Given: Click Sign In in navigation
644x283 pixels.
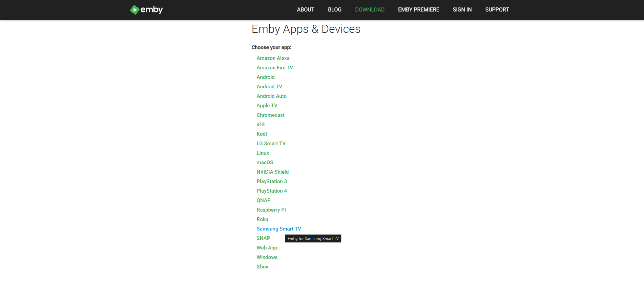Looking at the screenshot, I should tap(462, 10).
